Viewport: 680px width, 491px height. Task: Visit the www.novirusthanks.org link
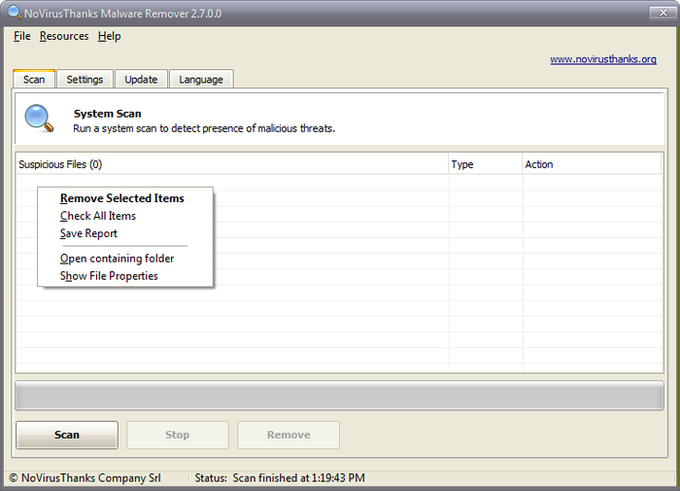pos(603,59)
